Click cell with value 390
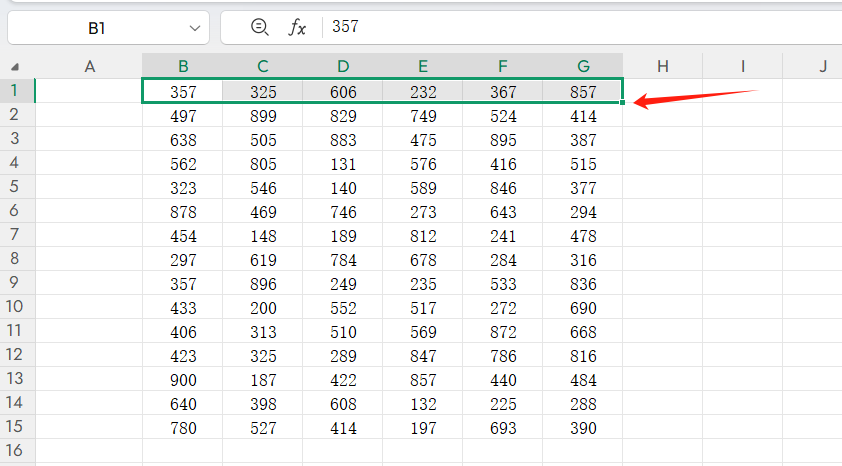 [x=583, y=428]
